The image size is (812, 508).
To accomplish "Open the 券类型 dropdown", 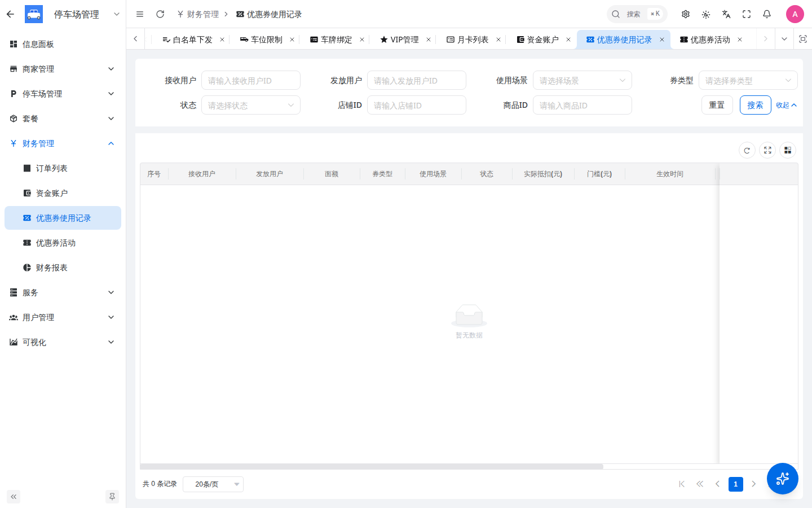I will pos(748,80).
